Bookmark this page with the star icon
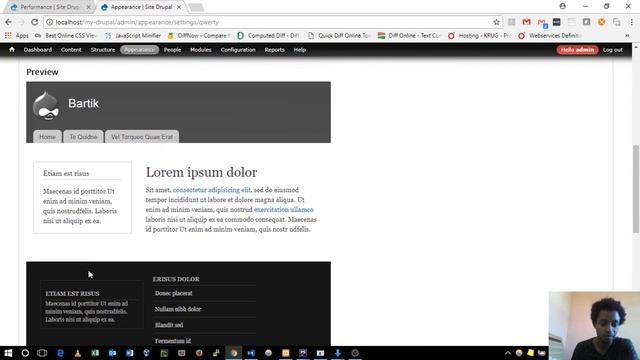640x360 pixels. click(x=496, y=22)
